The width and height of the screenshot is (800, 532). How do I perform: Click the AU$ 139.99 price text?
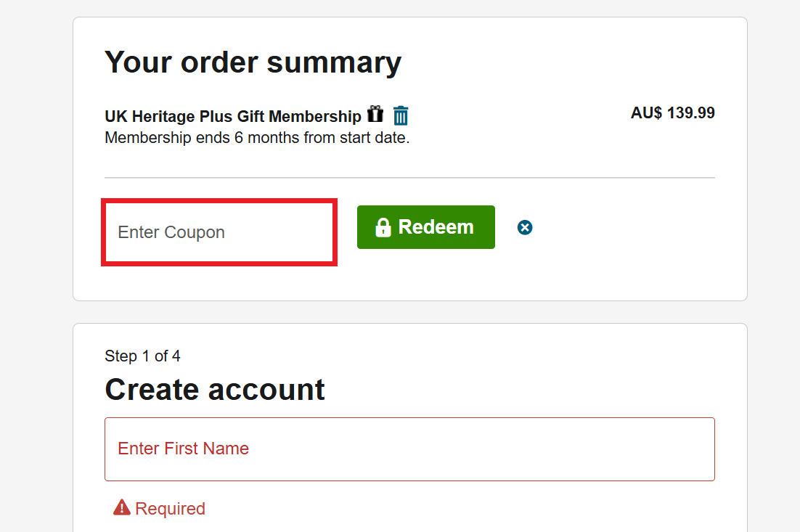point(672,113)
